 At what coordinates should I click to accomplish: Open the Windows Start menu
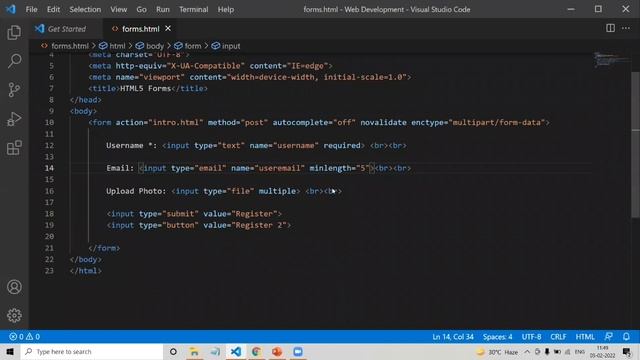[10, 351]
